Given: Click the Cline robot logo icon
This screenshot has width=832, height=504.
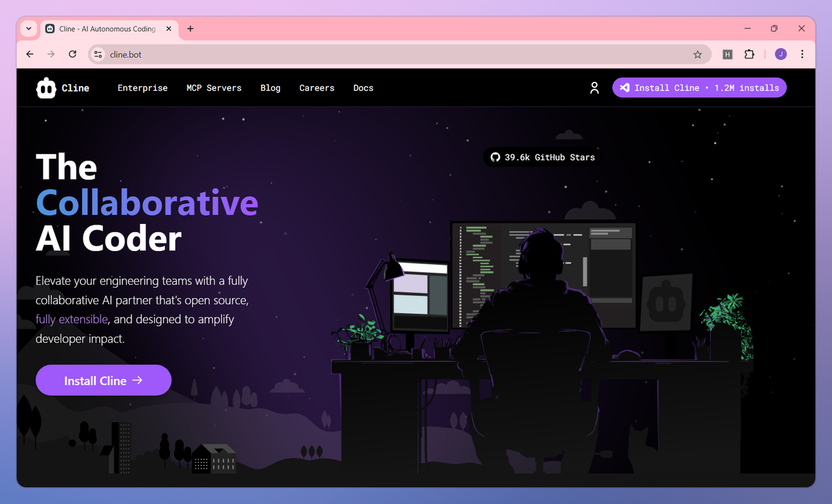Looking at the screenshot, I should [x=46, y=88].
